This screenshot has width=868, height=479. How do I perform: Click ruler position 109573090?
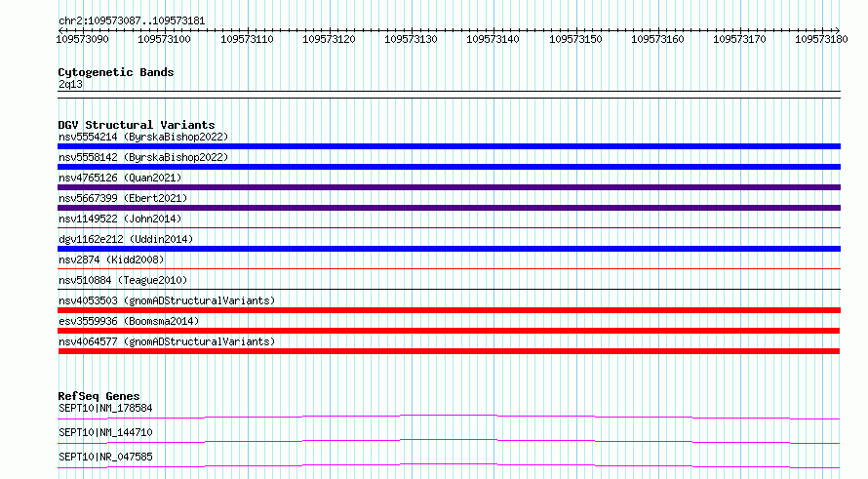point(83,39)
